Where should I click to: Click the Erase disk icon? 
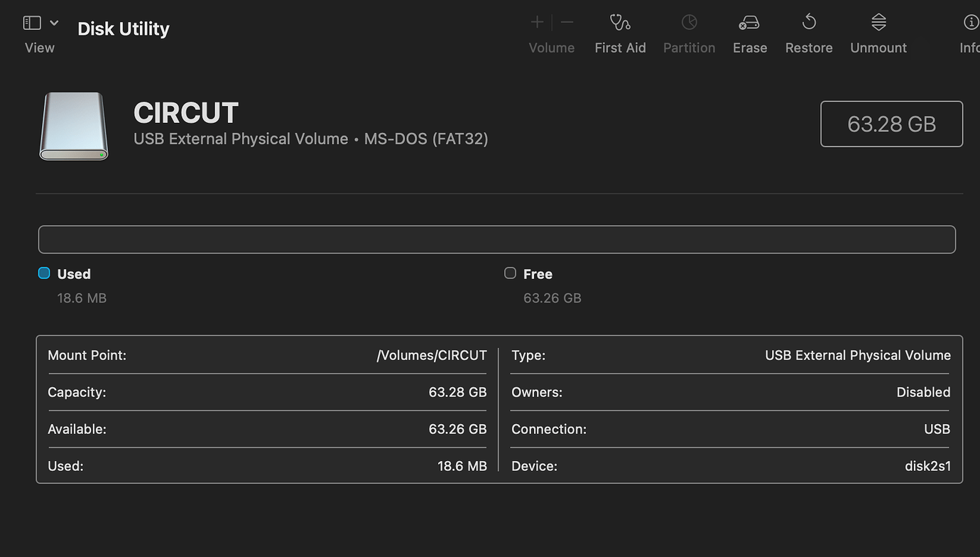click(749, 23)
